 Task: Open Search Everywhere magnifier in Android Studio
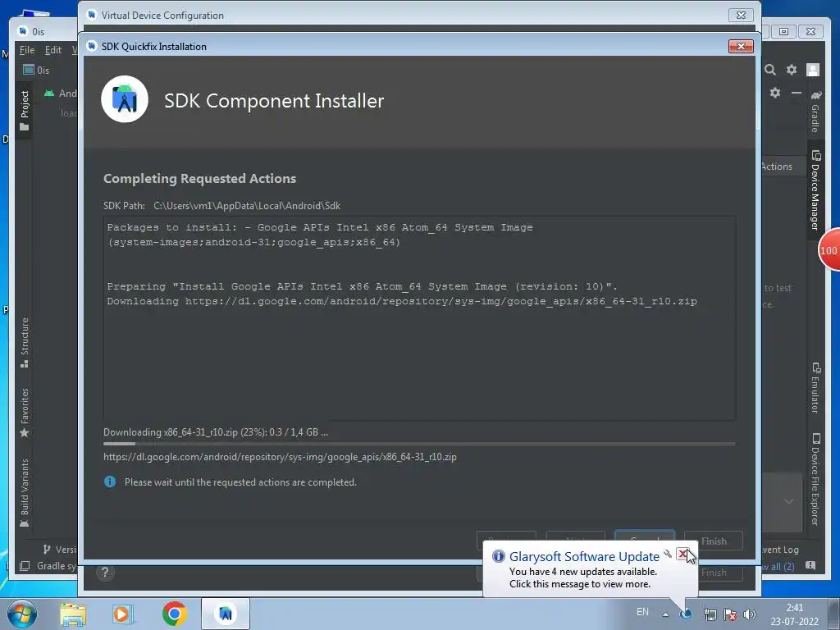(x=770, y=70)
